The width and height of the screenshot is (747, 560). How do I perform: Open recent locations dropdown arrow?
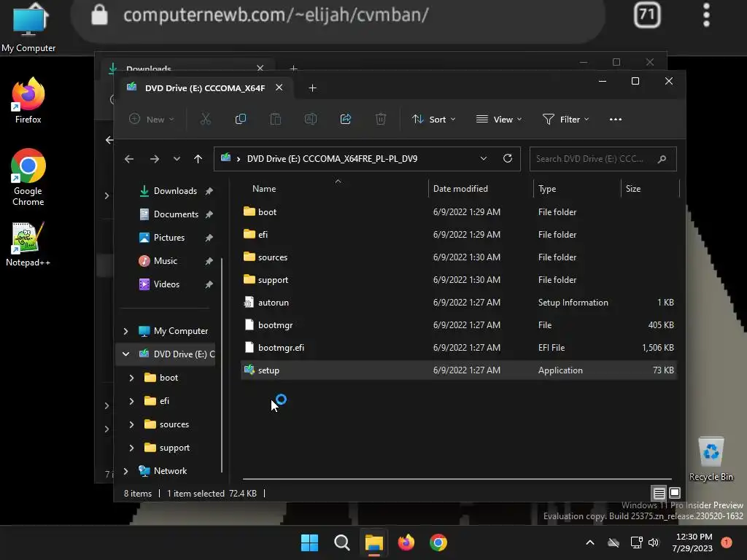(x=177, y=158)
